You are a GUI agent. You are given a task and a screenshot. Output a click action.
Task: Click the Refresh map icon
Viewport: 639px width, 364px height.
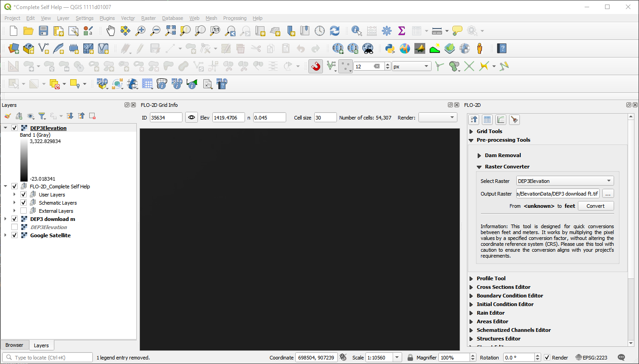pyautogui.click(x=334, y=31)
